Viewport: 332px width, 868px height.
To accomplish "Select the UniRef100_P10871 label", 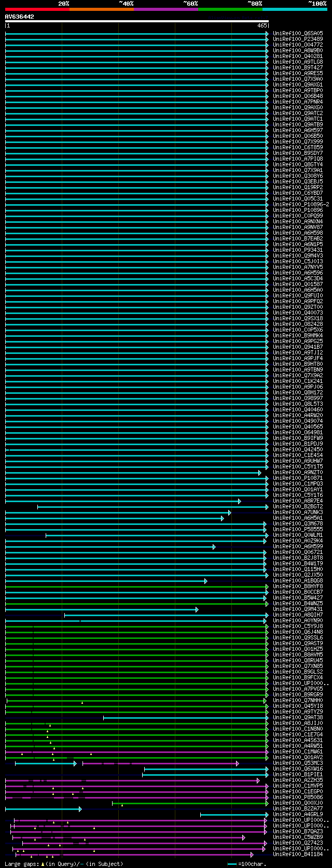I will pos(298,478).
